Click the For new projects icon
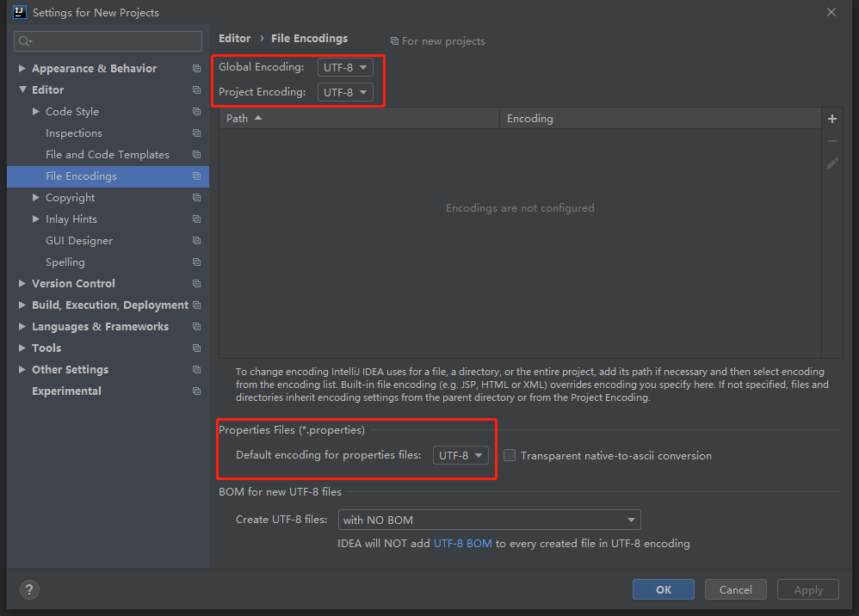Viewport: 859px width, 616px height. coord(394,41)
